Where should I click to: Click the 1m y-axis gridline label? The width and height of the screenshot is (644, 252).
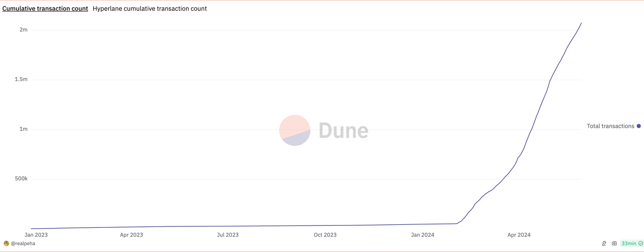pos(24,129)
